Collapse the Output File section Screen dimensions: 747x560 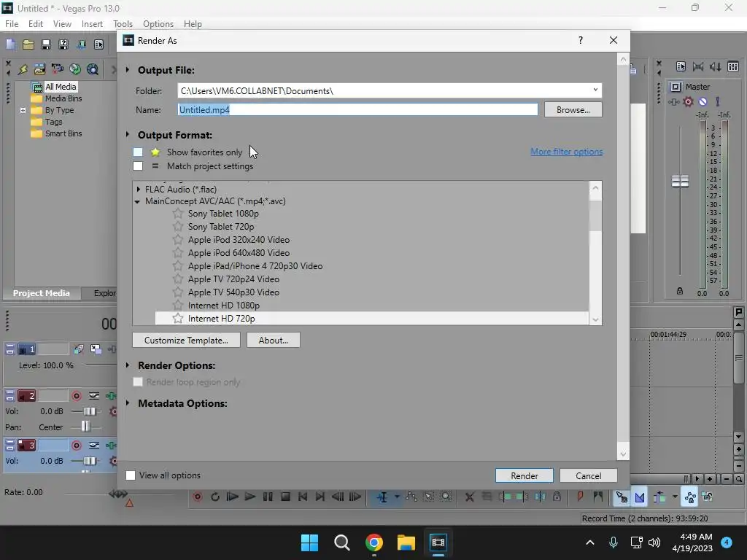point(128,70)
